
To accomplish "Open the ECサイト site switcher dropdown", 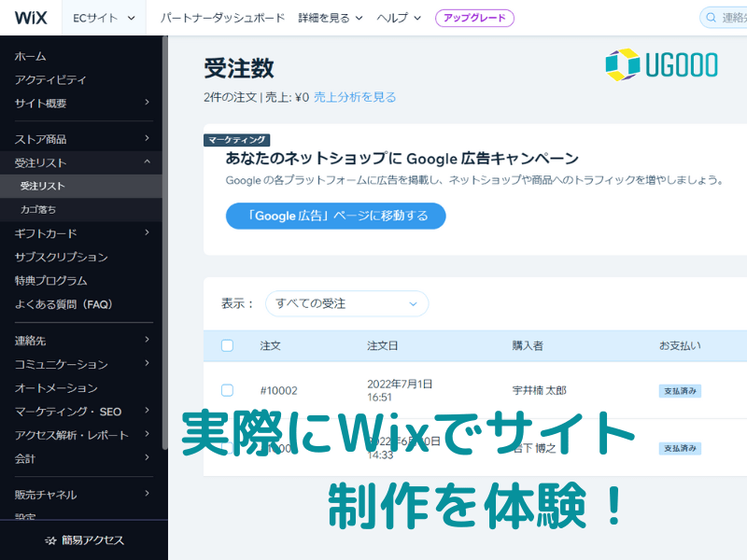I will [103, 18].
